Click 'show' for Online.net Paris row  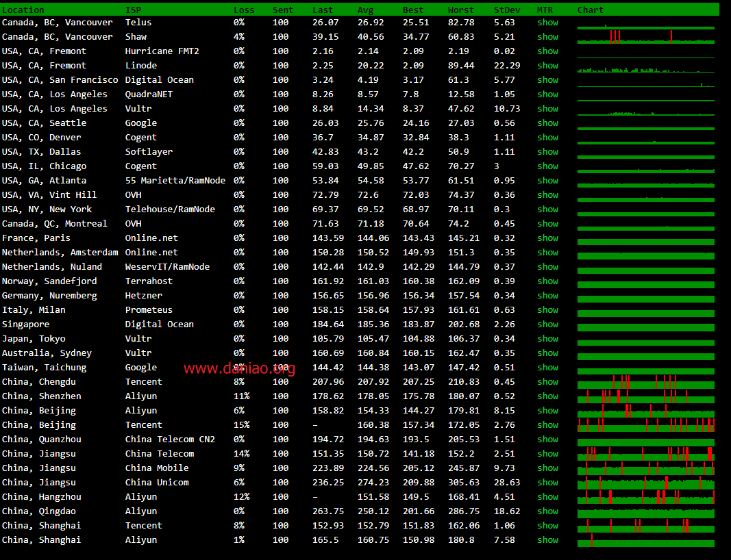tap(547, 238)
